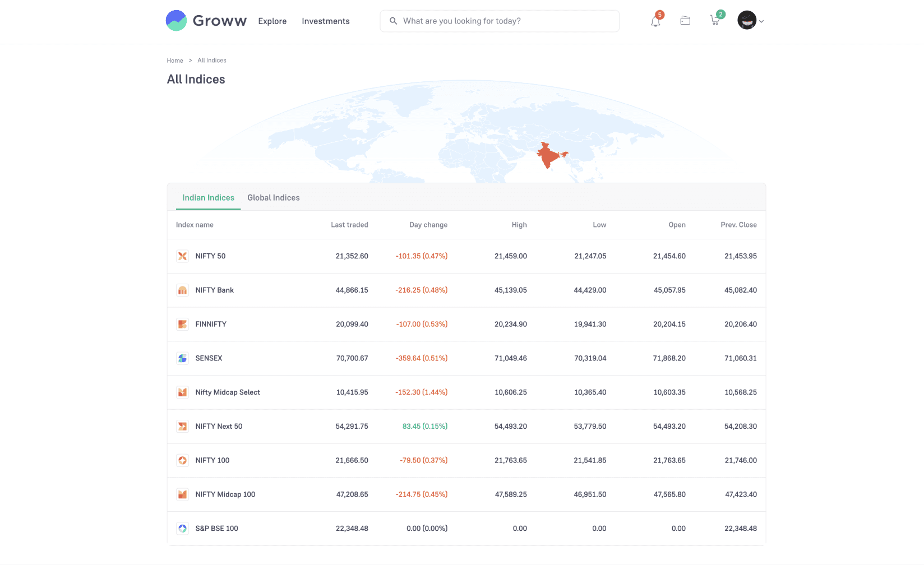Click the Open column header
The width and height of the screenshot is (924, 565).
(677, 225)
